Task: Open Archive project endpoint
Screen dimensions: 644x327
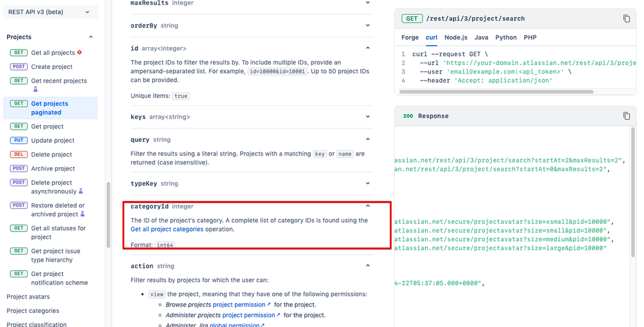Action: [x=53, y=168]
